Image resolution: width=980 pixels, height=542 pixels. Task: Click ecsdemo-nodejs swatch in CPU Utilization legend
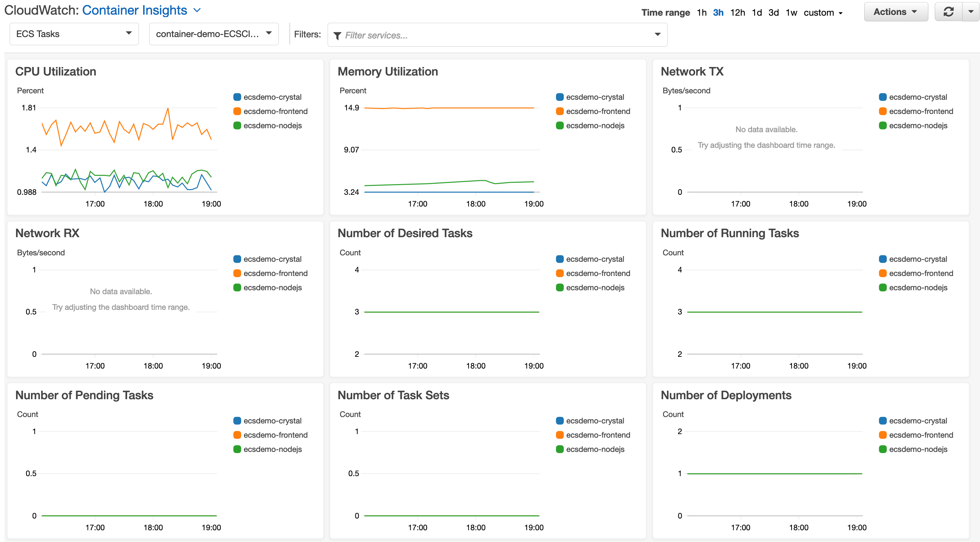click(237, 125)
